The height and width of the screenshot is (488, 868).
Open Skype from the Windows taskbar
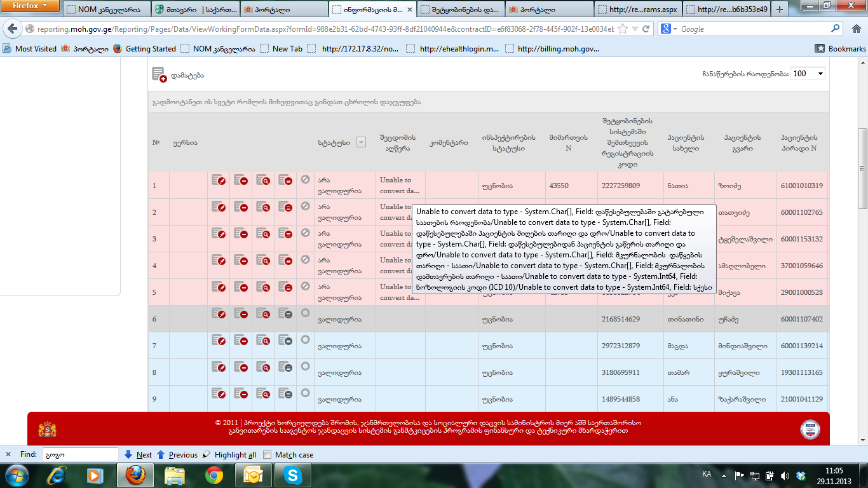(293, 475)
